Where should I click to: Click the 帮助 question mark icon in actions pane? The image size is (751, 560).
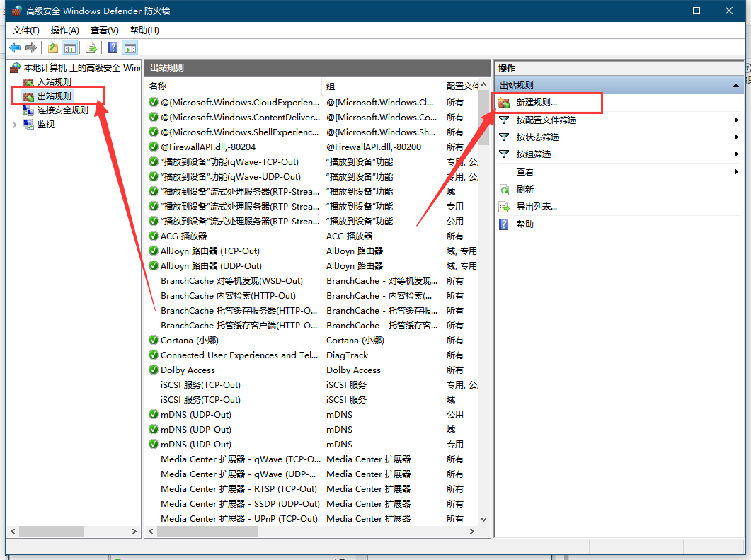(504, 224)
